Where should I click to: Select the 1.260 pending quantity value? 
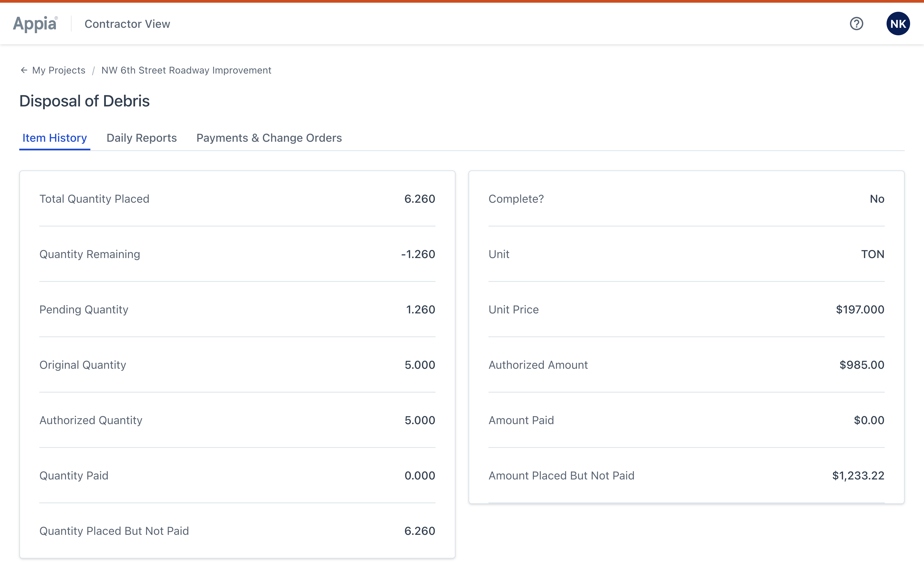pos(421,309)
